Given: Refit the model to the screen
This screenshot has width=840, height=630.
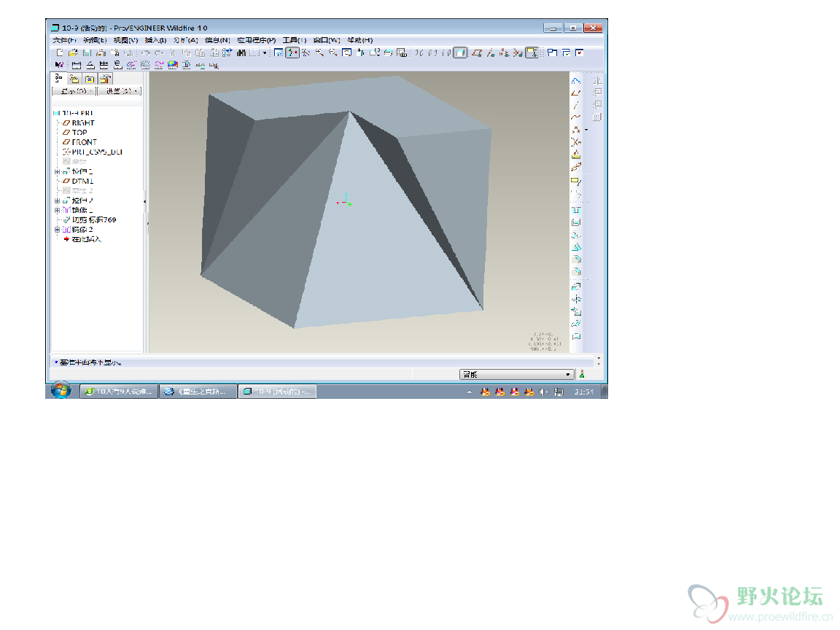Looking at the screenshot, I should click(x=346, y=52).
